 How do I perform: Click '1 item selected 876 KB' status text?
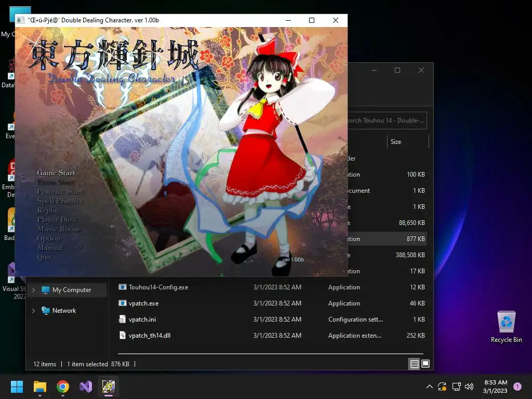tap(98, 364)
